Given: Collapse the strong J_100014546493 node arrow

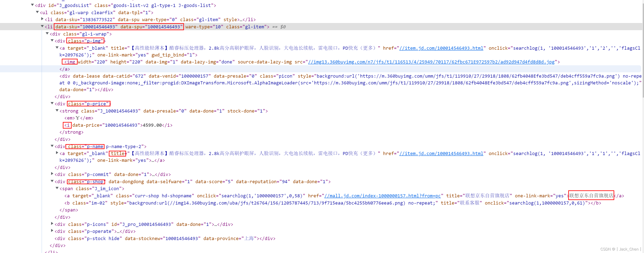Looking at the screenshot, I should point(57,110).
